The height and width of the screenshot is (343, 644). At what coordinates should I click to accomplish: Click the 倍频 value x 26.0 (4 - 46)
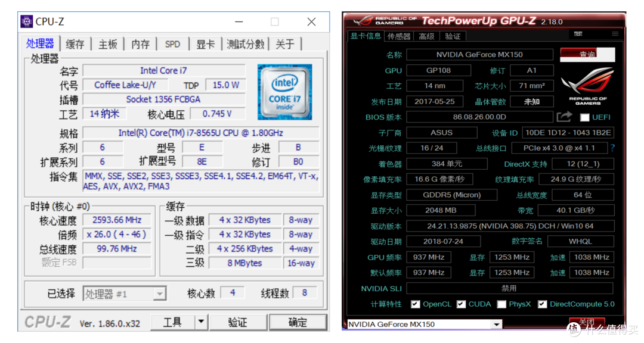pos(117,234)
